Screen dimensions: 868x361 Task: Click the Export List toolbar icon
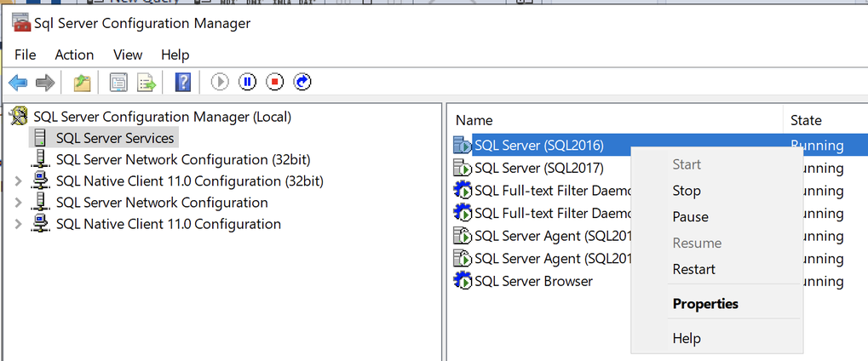click(147, 82)
